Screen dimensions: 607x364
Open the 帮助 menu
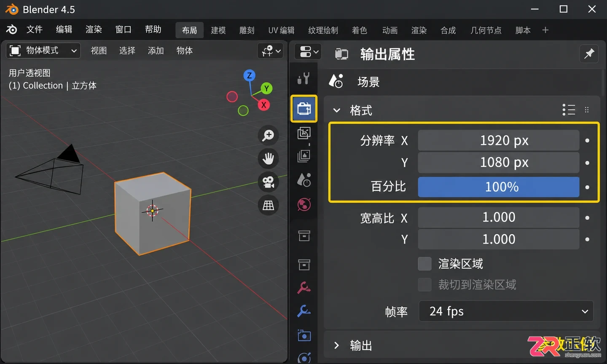153,29
